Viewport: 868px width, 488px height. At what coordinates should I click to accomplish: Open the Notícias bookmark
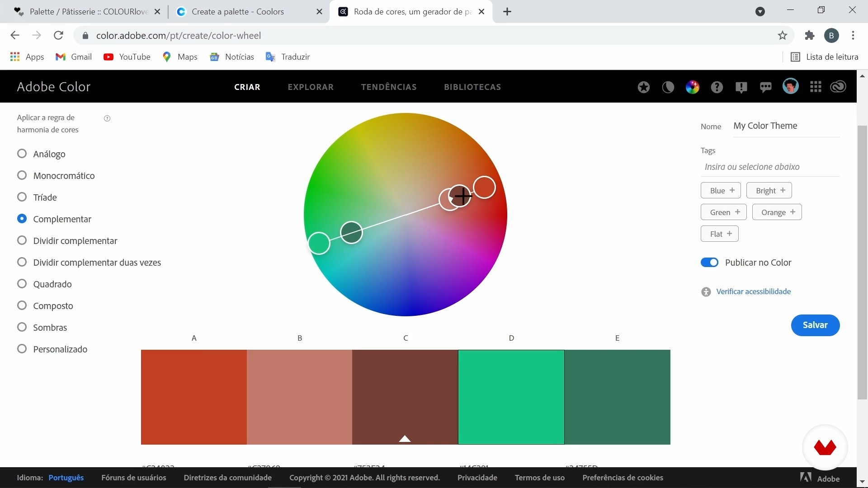(232, 56)
